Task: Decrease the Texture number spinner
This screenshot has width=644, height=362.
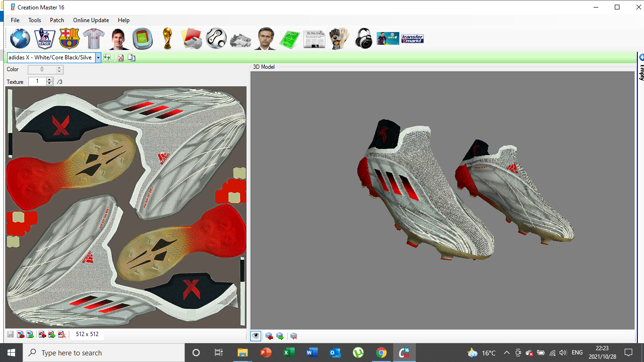Action: pos(50,83)
